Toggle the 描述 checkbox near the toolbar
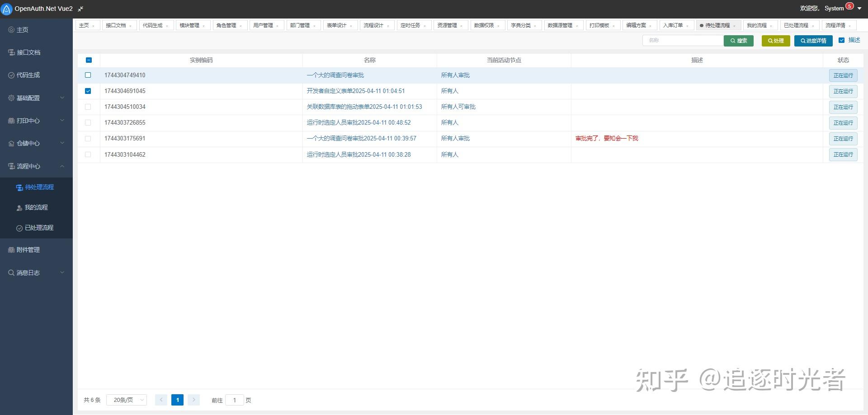868x415 pixels. point(842,40)
